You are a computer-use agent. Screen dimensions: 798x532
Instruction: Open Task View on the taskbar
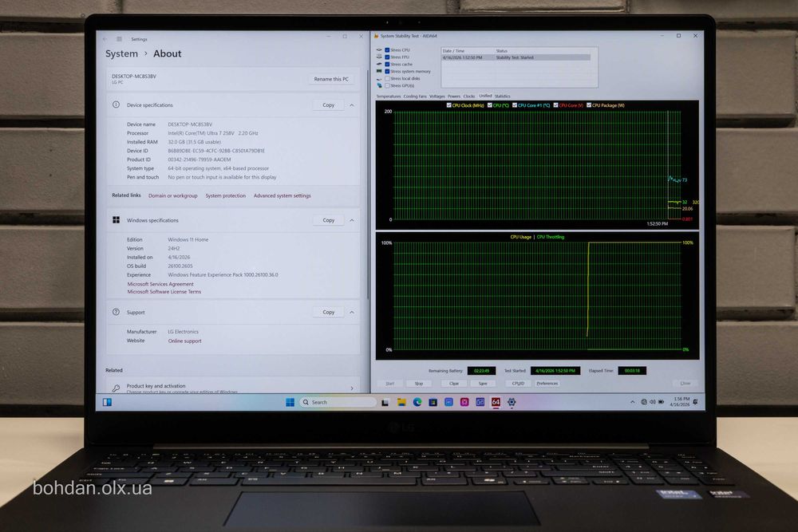pos(385,402)
